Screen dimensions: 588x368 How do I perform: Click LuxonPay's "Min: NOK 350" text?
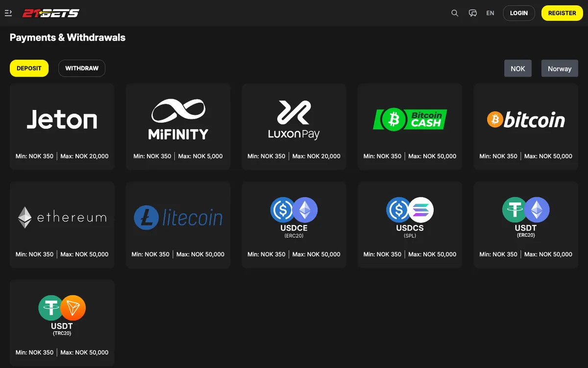(266, 156)
